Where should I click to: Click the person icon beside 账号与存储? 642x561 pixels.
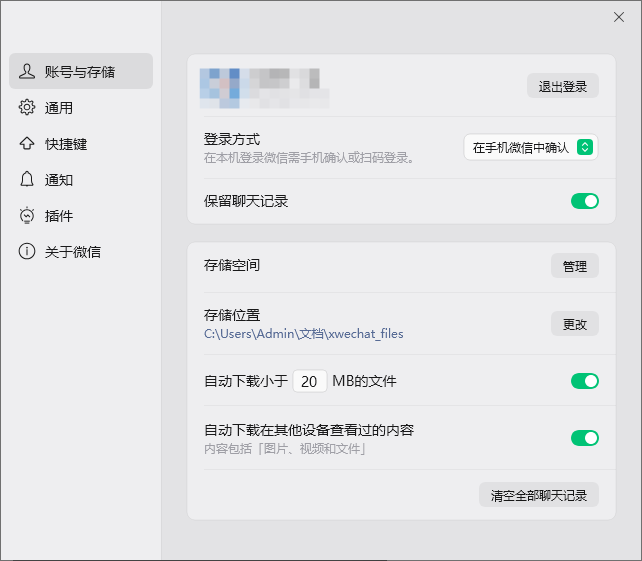27,71
